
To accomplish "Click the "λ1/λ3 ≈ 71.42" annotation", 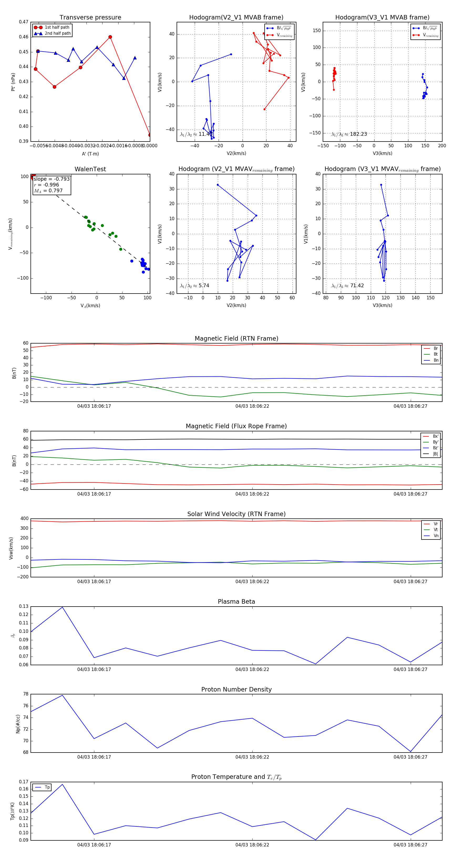I will pyautogui.click(x=347, y=286).
